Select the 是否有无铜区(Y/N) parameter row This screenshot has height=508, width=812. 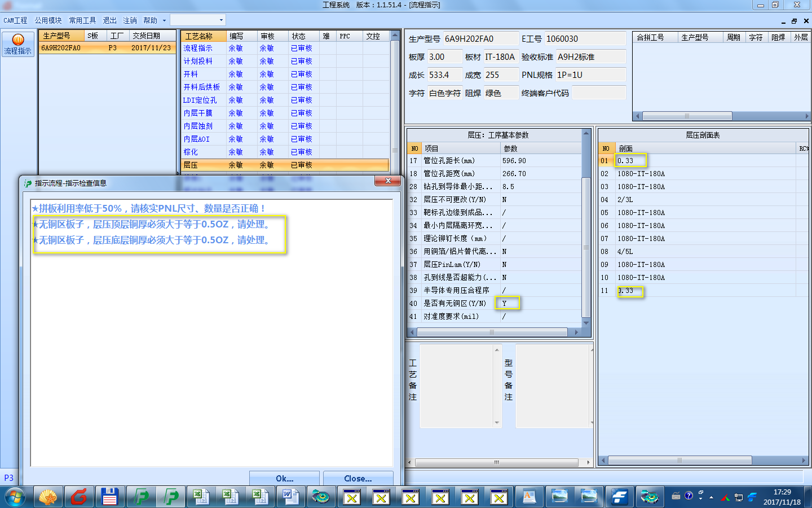[x=494, y=304]
